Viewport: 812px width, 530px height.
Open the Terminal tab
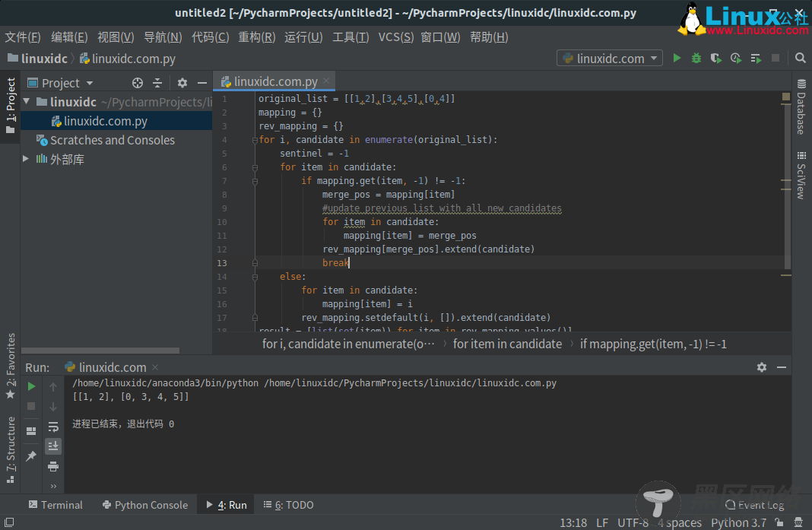tap(56, 505)
